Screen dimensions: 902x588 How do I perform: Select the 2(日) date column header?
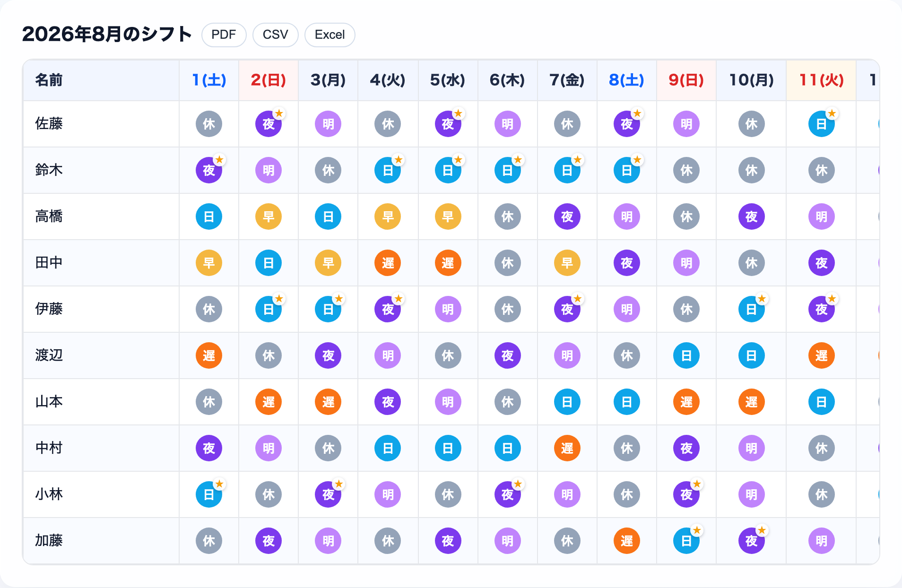click(x=269, y=80)
